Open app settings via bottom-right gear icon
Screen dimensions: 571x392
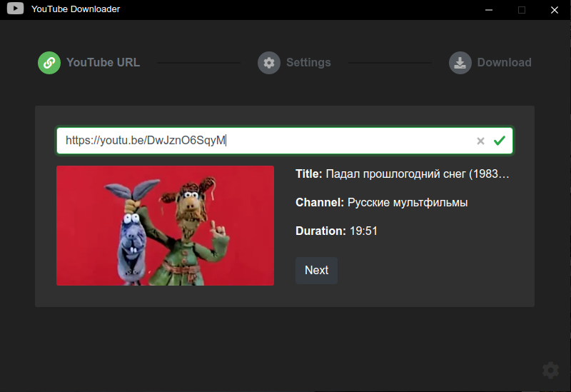coord(550,370)
